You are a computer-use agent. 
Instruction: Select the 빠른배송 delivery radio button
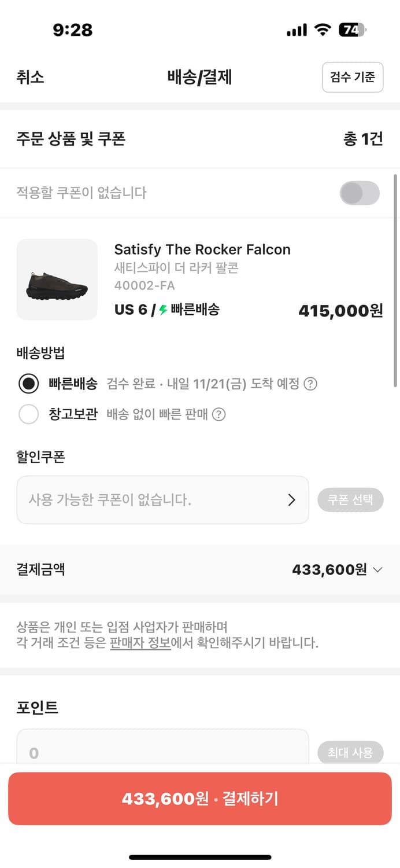pos(29,384)
